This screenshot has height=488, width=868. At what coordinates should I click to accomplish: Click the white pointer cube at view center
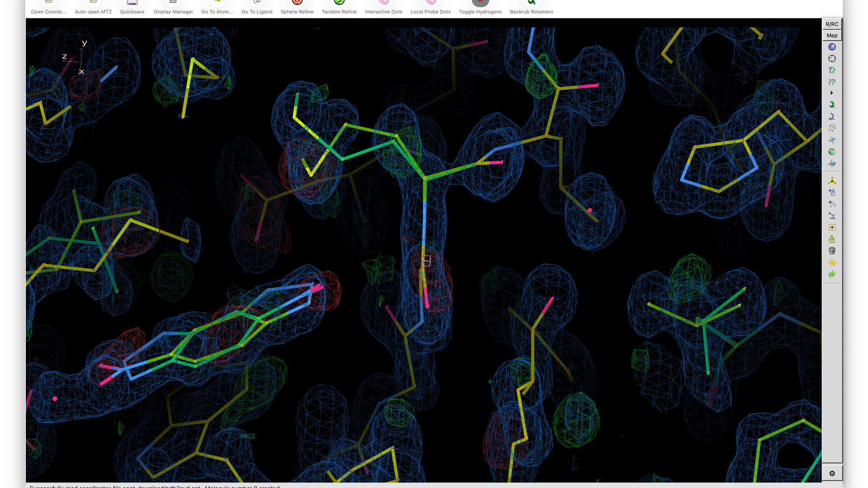pyautogui.click(x=426, y=261)
